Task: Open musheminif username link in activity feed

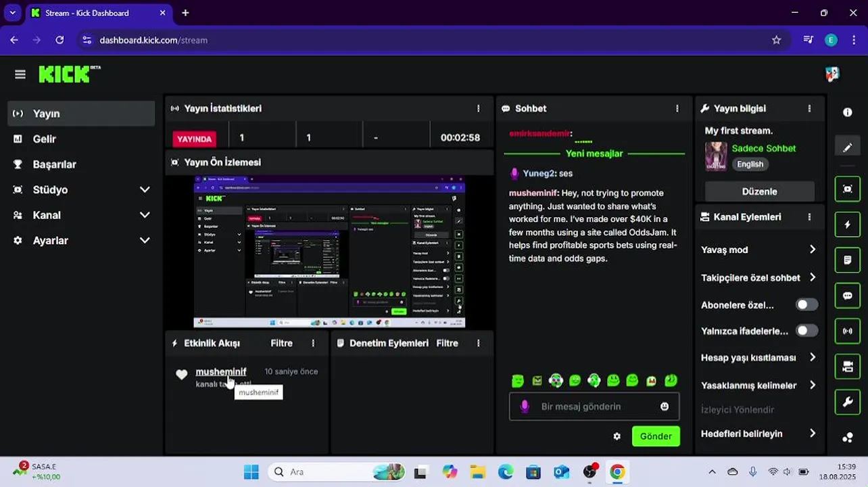Action: tap(221, 371)
